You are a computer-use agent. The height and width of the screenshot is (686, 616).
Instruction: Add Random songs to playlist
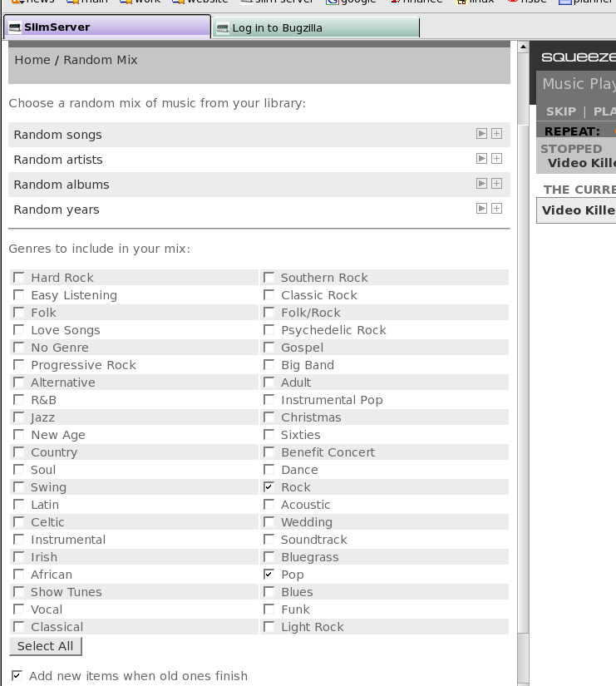(496, 134)
